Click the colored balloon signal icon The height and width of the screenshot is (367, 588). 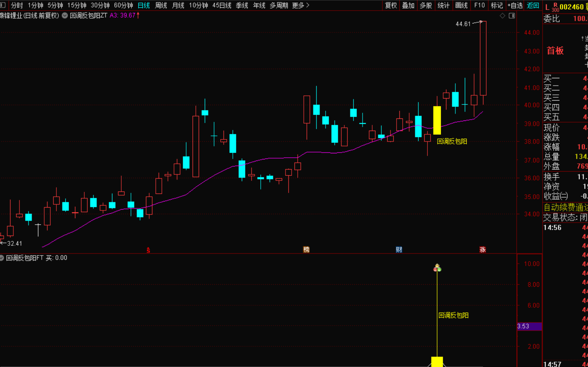pos(437,268)
